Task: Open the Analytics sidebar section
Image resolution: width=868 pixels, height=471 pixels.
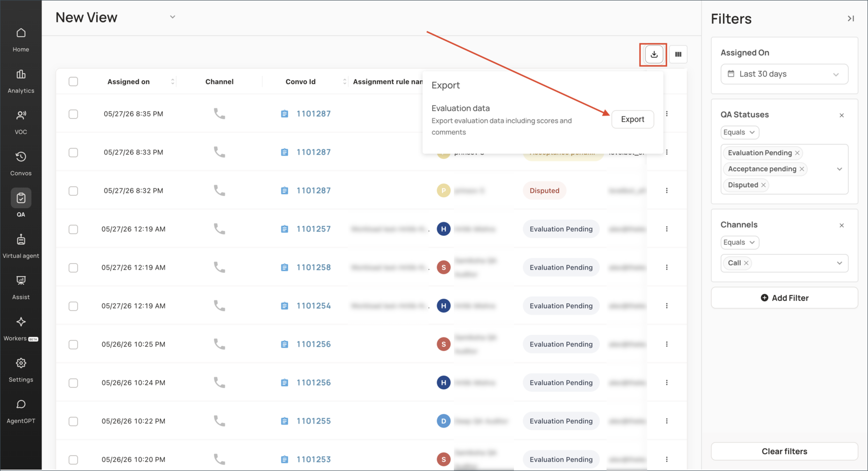Action: 21,81
